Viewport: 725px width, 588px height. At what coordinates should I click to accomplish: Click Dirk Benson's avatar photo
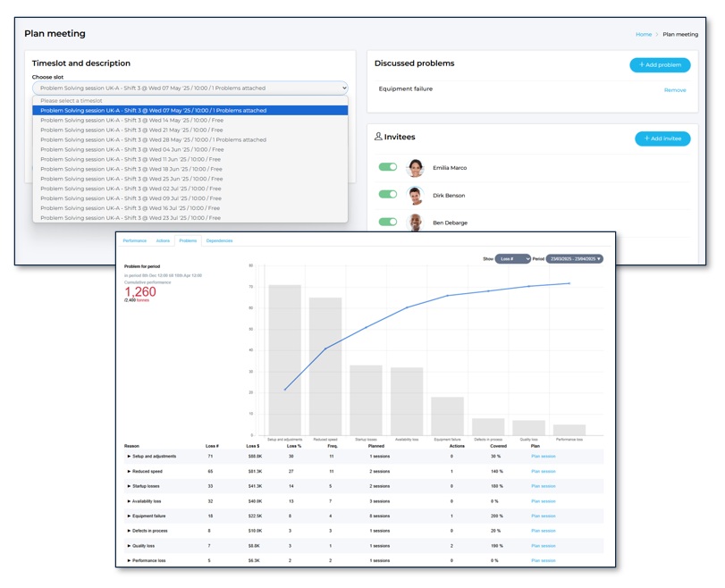coord(415,196)
